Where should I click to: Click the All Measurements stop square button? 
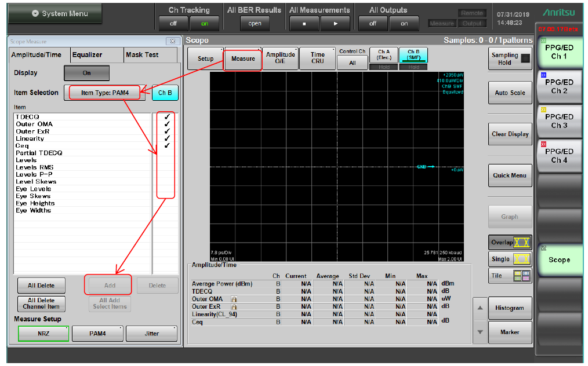(x=304, y=24)
